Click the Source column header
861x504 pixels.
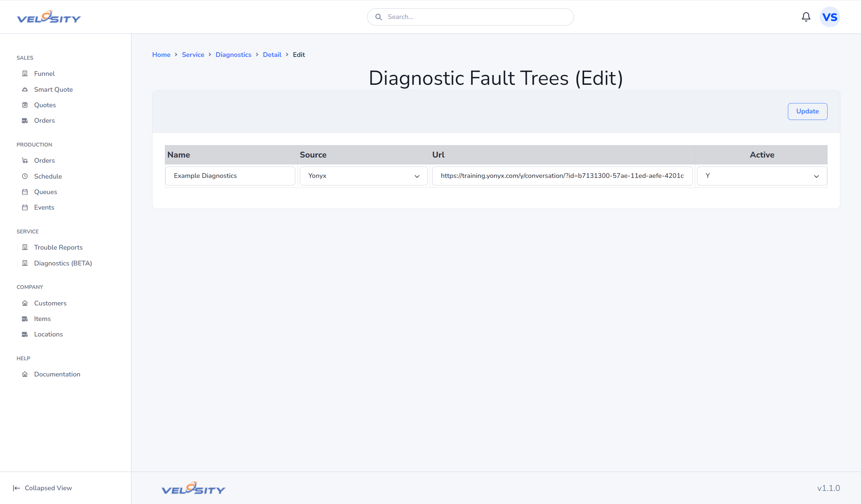pos(364,155)
